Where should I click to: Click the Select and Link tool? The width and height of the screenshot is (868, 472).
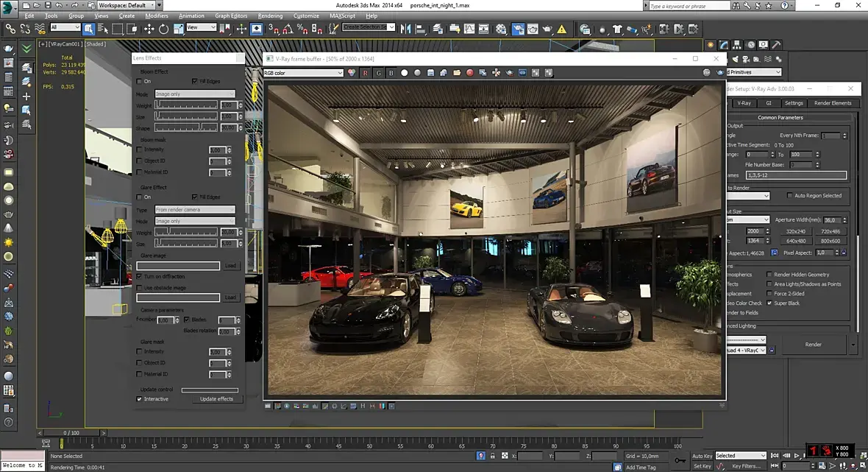[10, 29]
